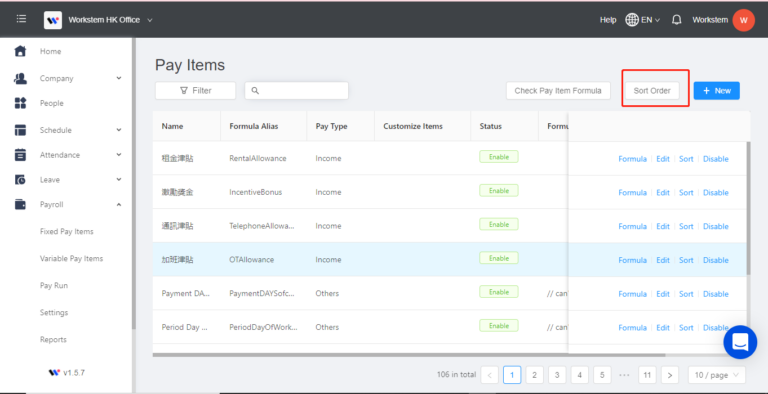Collapse the Payroll menu chevron
768x394 pixels.
(x=119, y=204)
